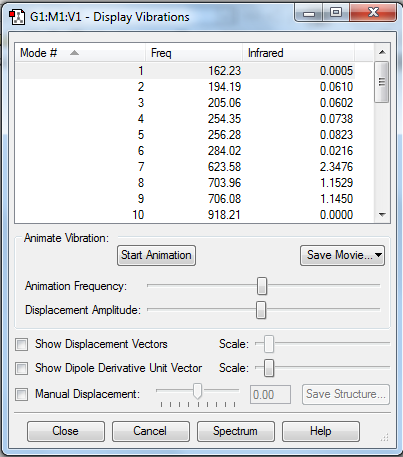Sort the list by Infrared column header
The width and height of the screenshot is (403, 457).
298,53
